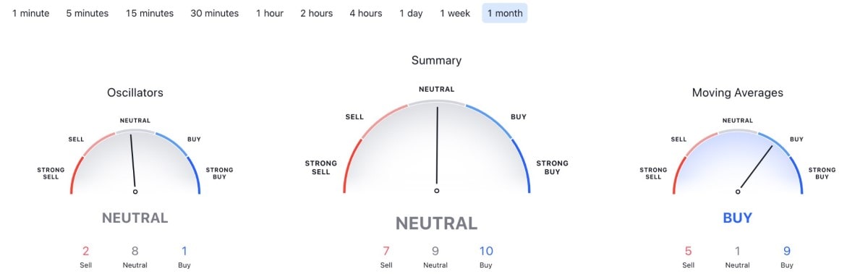Image resolution: width=868 pixels, height=274 pixels.
Task: Click the Oscillators section title
Action: [x=135, y=93]
